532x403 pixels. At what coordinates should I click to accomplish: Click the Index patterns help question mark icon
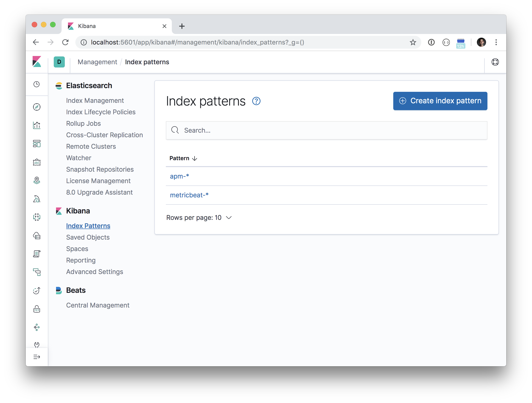(x=256, y=101)
